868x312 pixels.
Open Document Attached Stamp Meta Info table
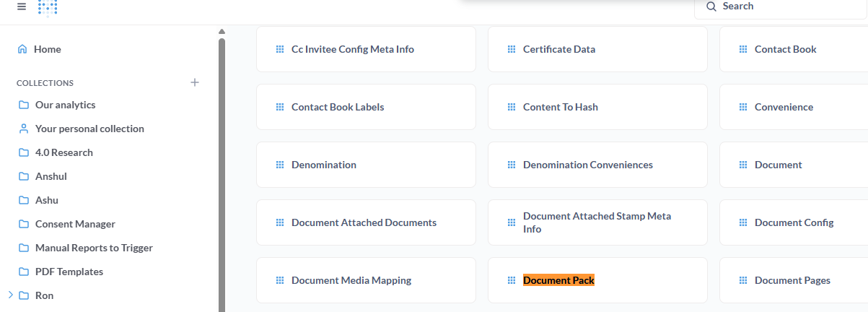coord(597,222)
